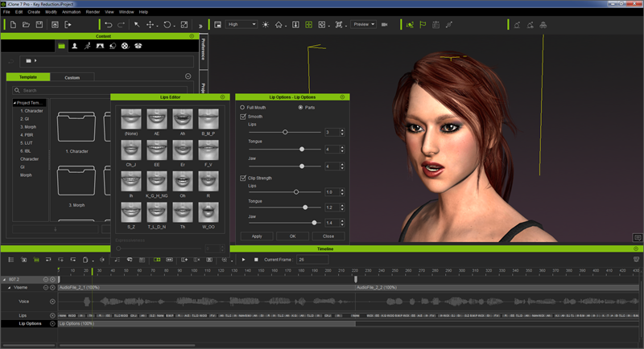Click the Smooth Tongue slider handle
The width and height of the screenshot is (644, 349).
click(x=302, y=149)
